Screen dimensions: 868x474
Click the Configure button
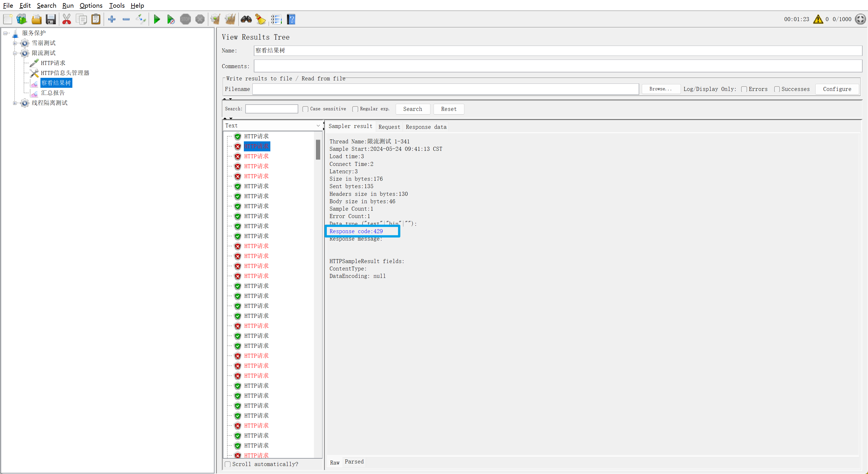pyautogui.click(x=837, y=89)
